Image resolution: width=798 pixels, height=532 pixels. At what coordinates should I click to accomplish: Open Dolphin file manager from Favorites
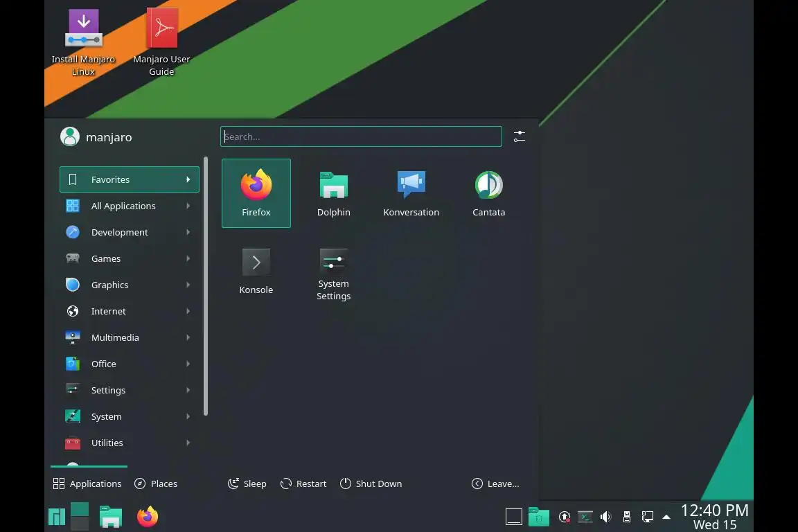[x=333, y=193]
